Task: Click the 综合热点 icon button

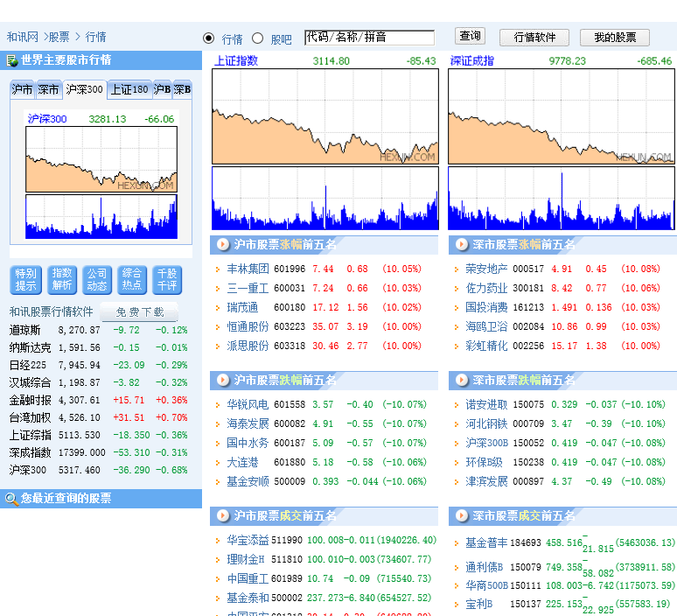Action: point(132,280)
